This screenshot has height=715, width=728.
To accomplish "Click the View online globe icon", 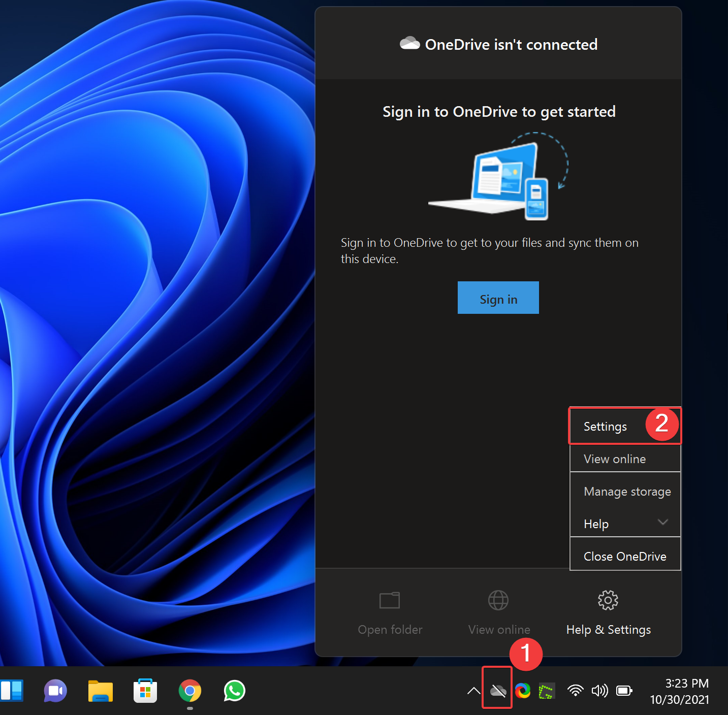I will coord(498,600).
